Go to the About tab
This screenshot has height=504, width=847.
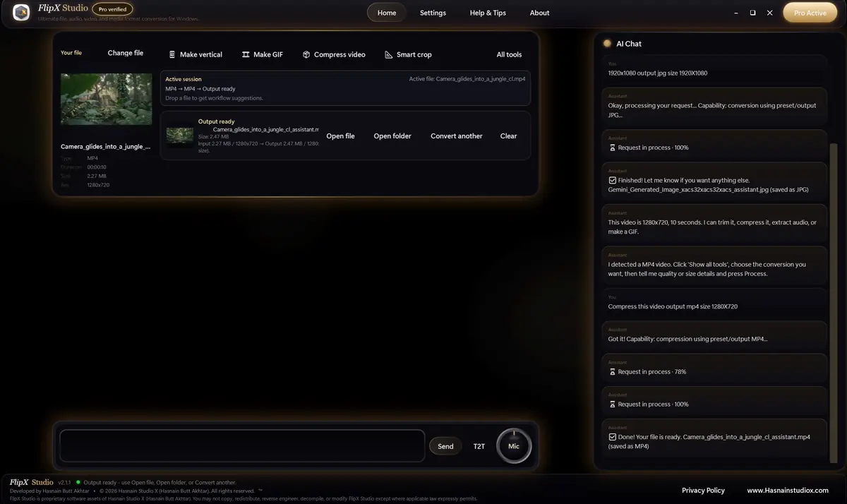[x=539, y=13]
